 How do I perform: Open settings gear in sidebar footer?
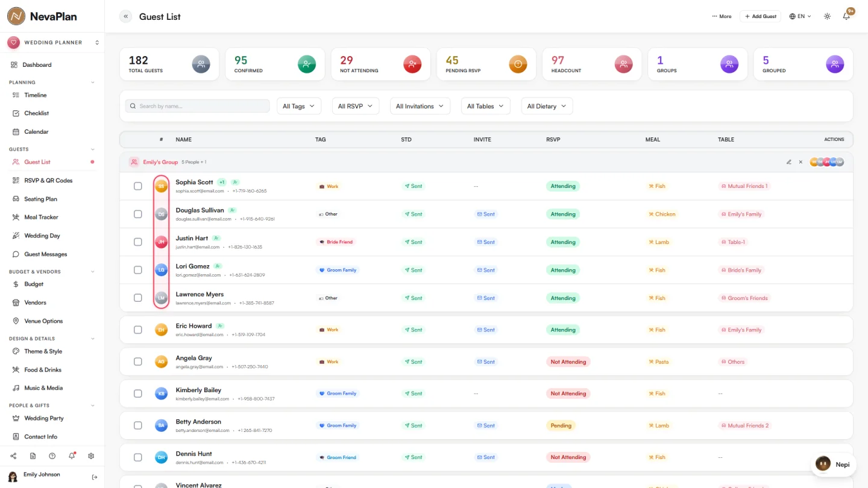91,456
